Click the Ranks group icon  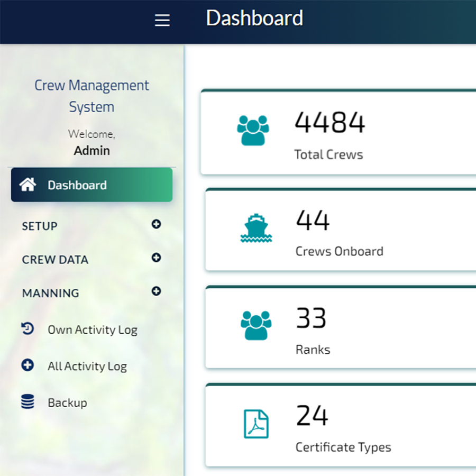pos(256,325)
